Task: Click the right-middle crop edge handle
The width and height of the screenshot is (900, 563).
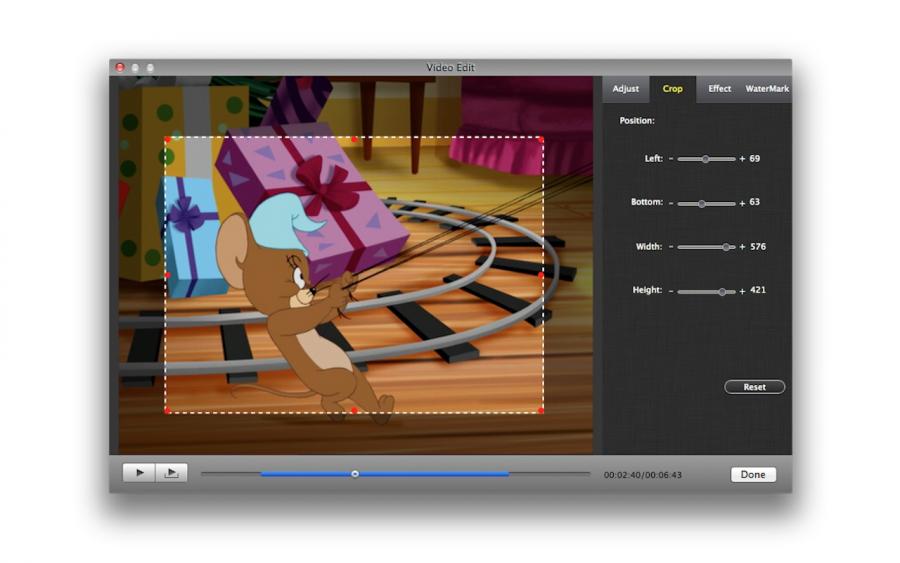Action: [x=541, y=275]
